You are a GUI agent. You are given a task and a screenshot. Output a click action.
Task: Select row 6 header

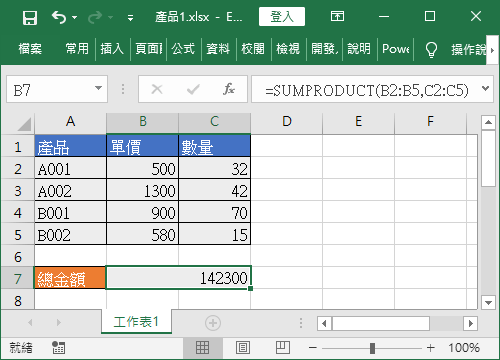click(18, 257)
